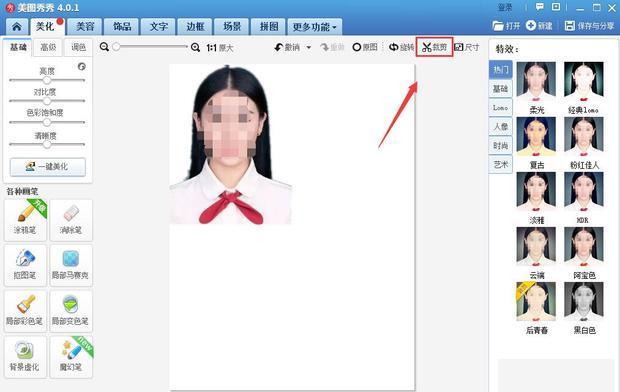620x392 pixels.
Task: Open the 美容 tab
Action: [85, 27]
